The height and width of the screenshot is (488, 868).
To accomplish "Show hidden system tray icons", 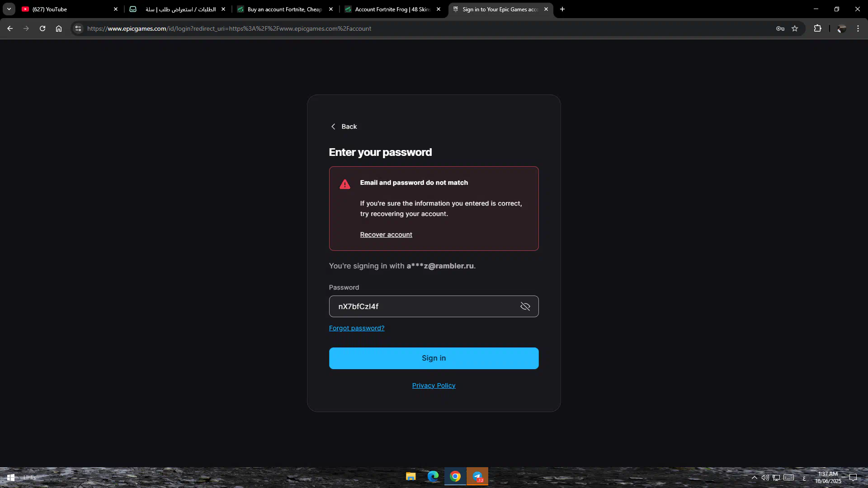I will (754, 478).
